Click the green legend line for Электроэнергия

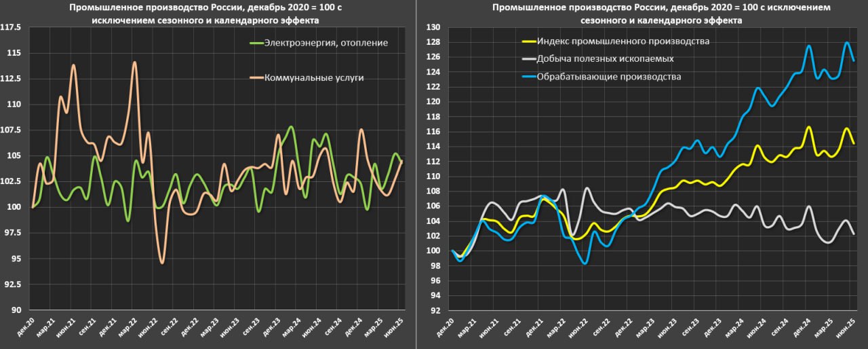coord(255,43)
